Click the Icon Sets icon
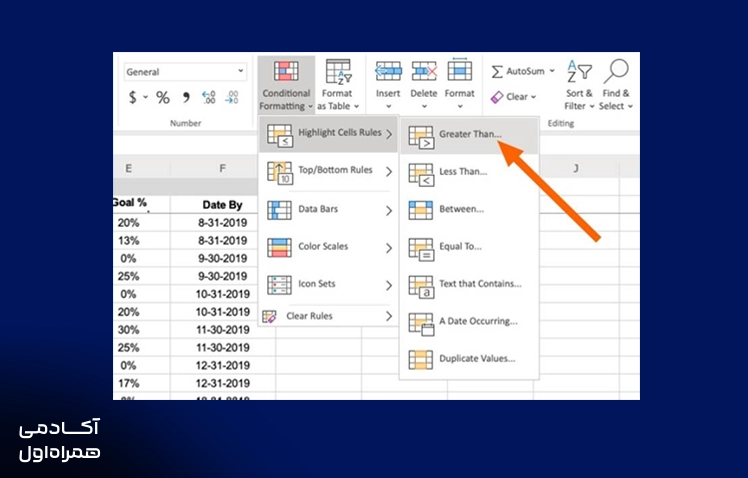Viewport: 748px width, 478px height. point(279,285)
